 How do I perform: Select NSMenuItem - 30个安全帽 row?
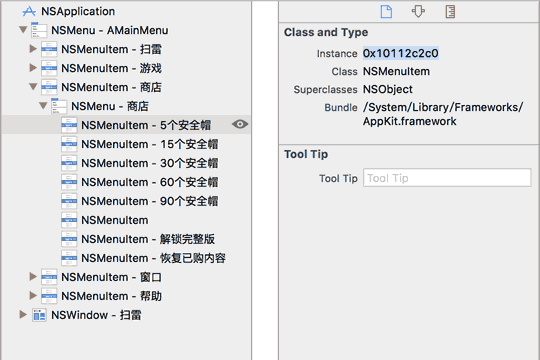125,163
